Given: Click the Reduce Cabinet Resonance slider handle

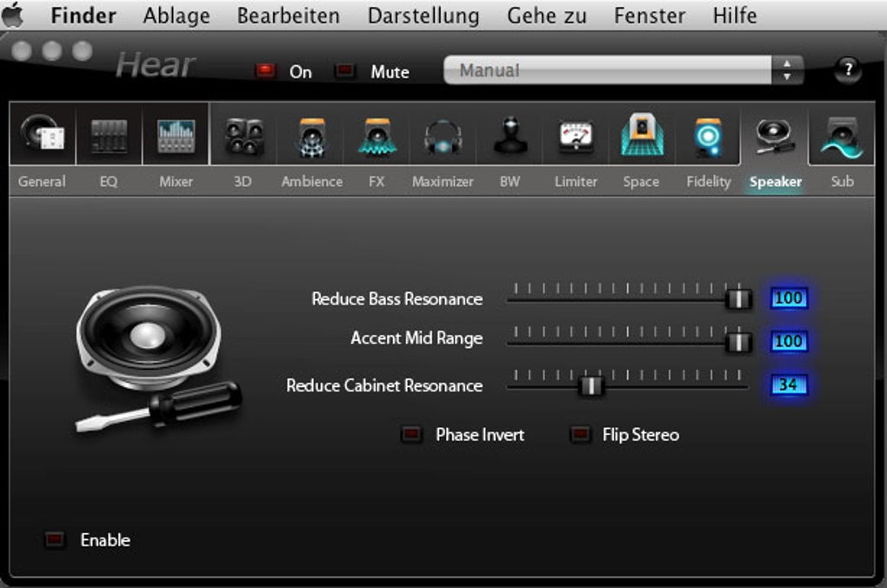Looking at the screenshot, I should coord(590,386).
